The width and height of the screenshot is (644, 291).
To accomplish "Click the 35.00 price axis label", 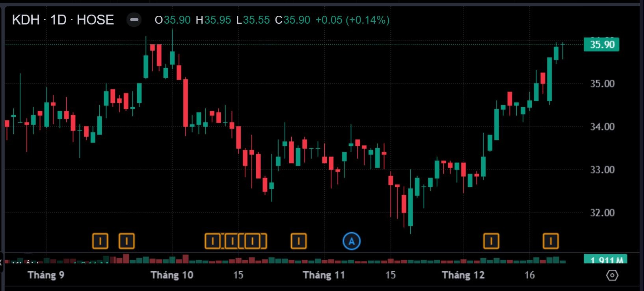I will [602, 84].
